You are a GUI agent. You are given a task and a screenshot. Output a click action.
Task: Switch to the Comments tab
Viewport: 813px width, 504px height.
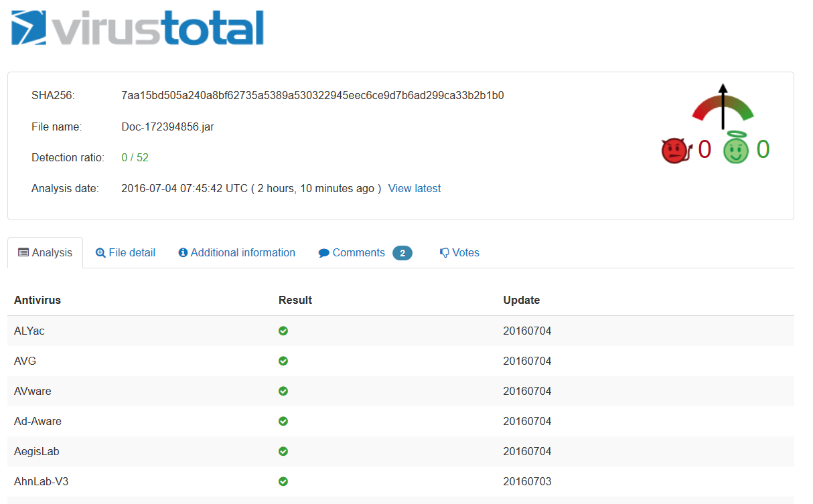(365, 252)
